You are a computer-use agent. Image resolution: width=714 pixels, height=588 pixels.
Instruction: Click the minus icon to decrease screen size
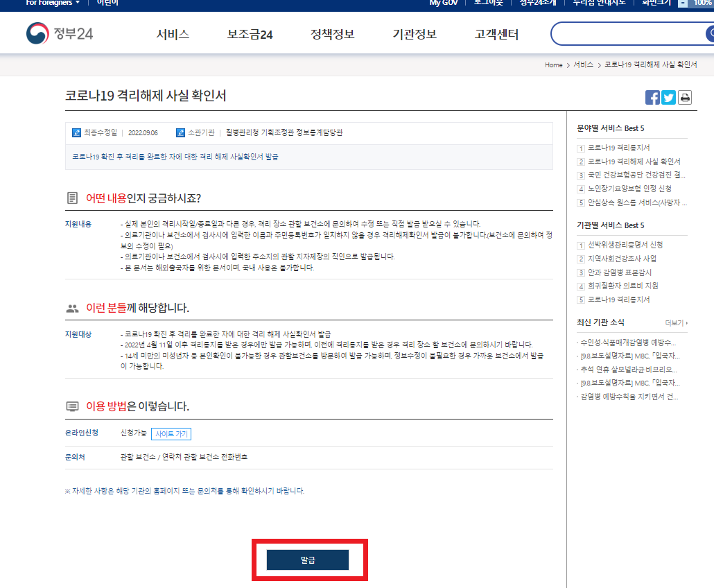[682, 3]
